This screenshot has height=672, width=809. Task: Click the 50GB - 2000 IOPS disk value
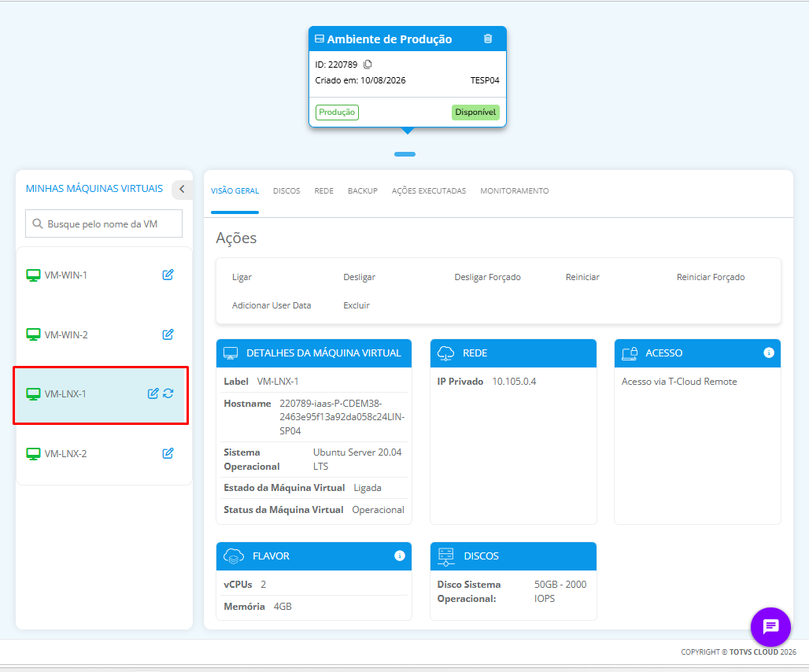pyautogui.click(x=560, y=591)
